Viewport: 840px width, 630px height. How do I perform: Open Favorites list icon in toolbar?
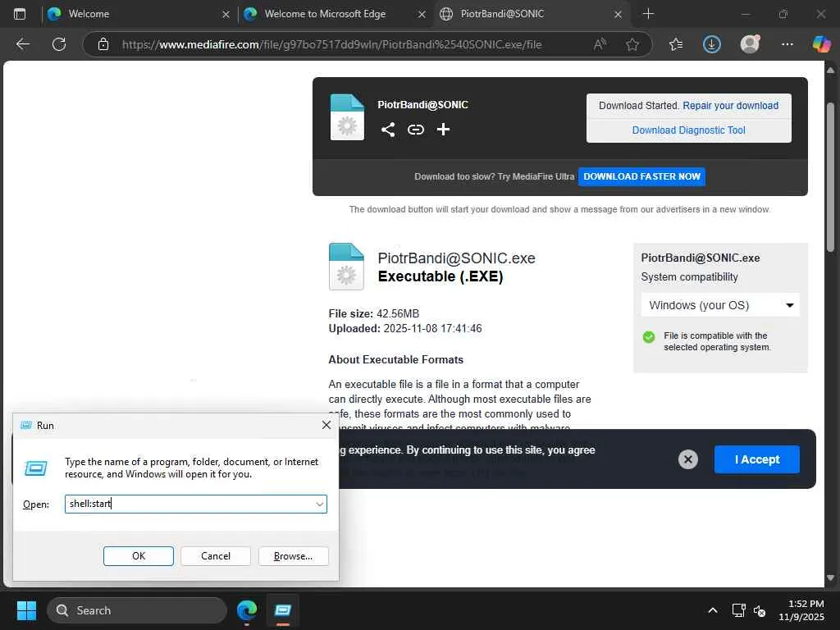(676, 44)
